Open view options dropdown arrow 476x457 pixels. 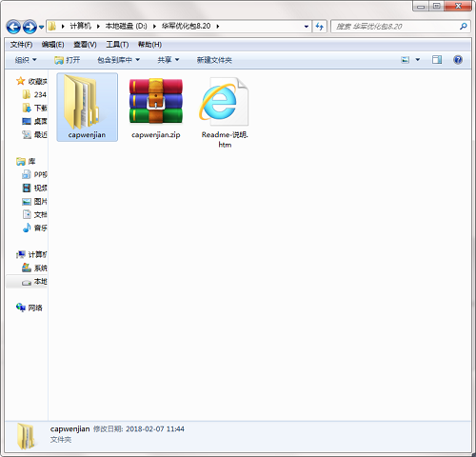pyautogui.click(x=418, y=60)
